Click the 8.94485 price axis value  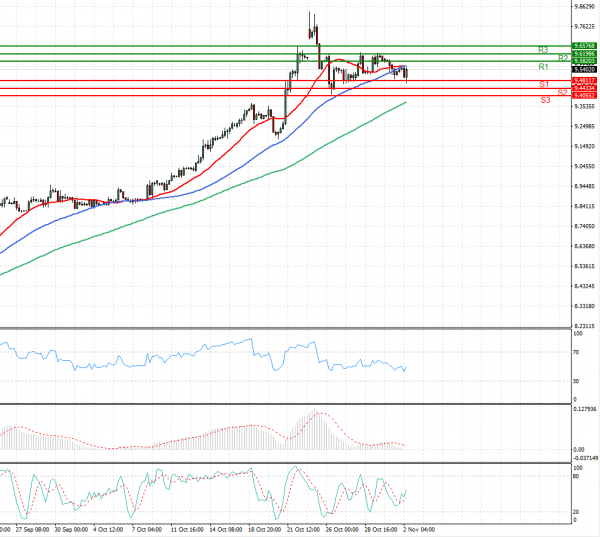click(x=584, y=186)
